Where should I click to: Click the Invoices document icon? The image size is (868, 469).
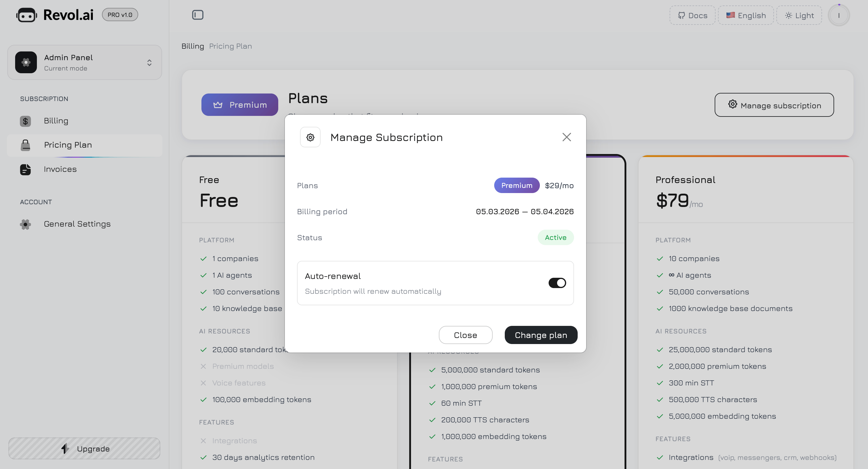pos(25,169)
